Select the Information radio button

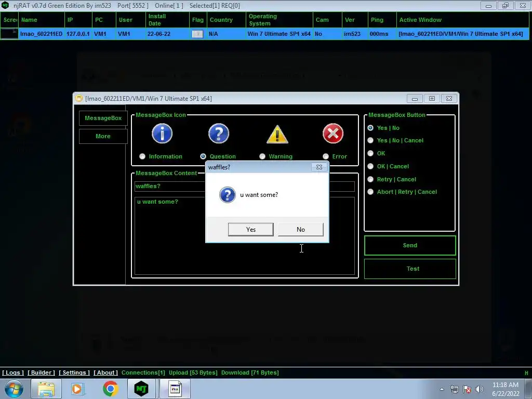[x=142, y=156]
